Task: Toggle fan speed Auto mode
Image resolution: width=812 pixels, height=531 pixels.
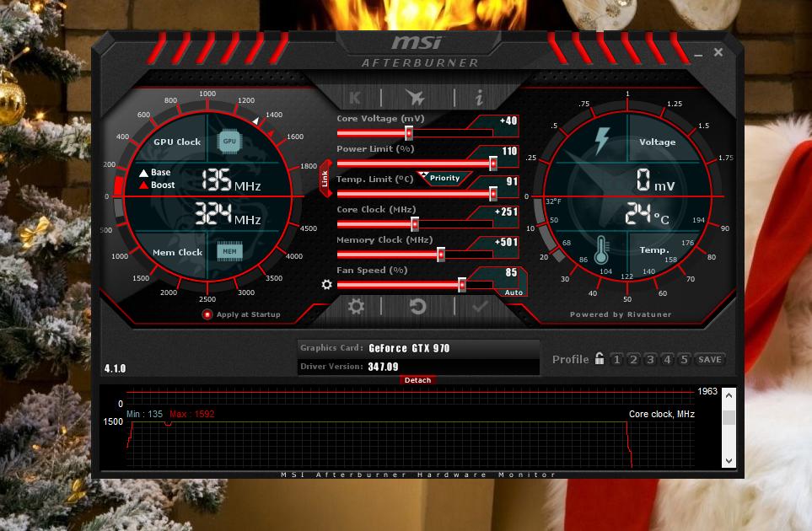Action: click(514, 292)
